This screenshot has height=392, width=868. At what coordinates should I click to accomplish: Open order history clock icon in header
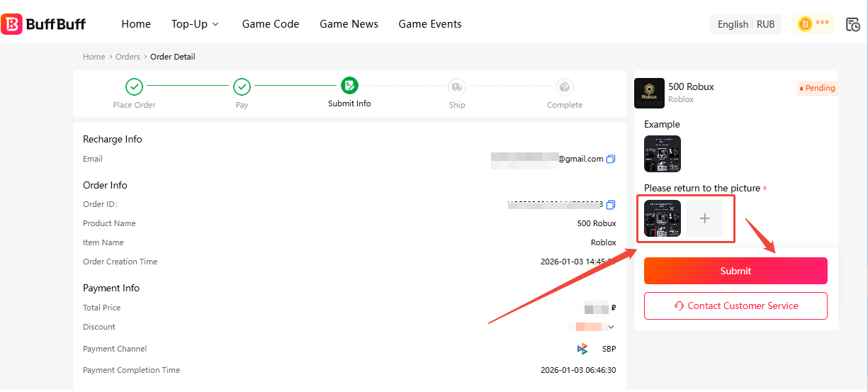853,24
